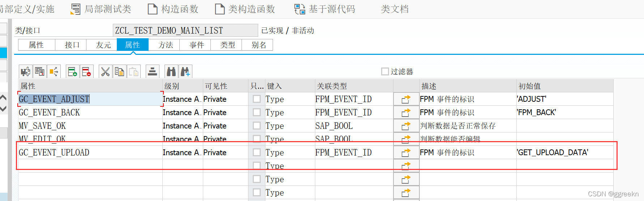Select the GC_EVENT_UPLOAD attribute cell
This screenshot has width=644, height=201.
click(x=90, y=153)
